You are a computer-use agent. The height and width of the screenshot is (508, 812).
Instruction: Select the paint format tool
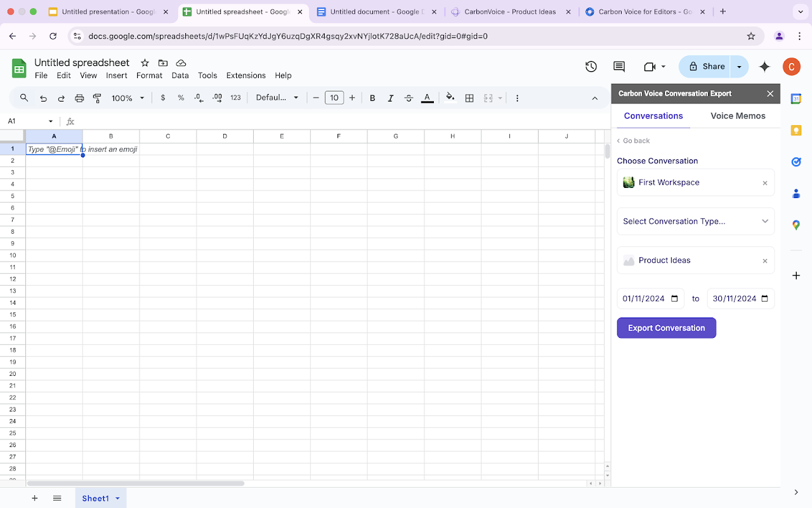[97, 98]
